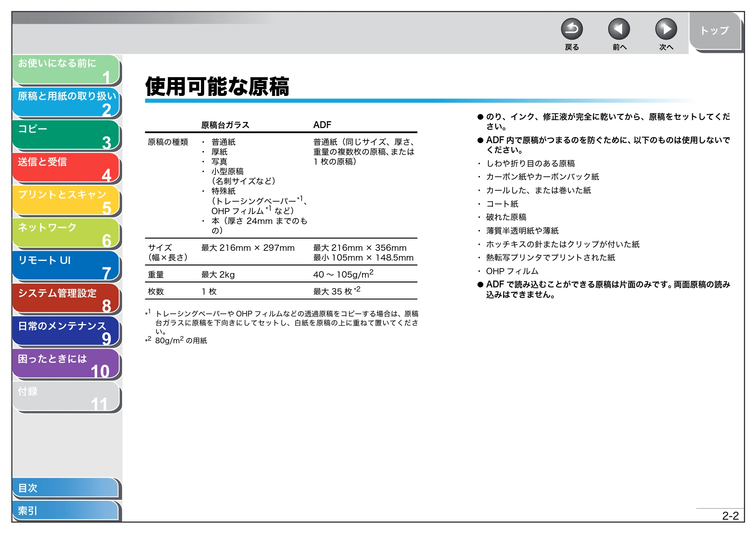Open chapter 4 送信と受信
Image resolution: width=756 pixels, height=534 pixels.
(66, 168)
